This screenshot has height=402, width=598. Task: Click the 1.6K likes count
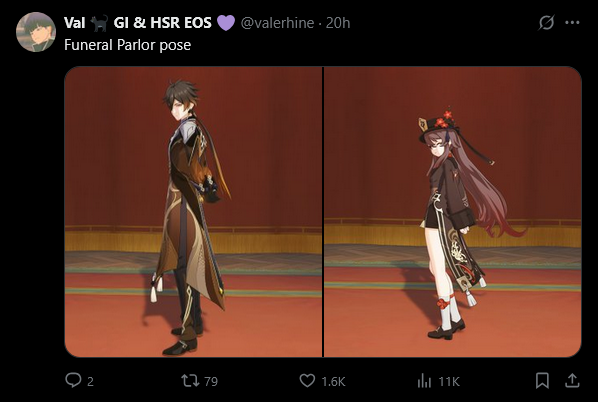[x=333, y=381]
